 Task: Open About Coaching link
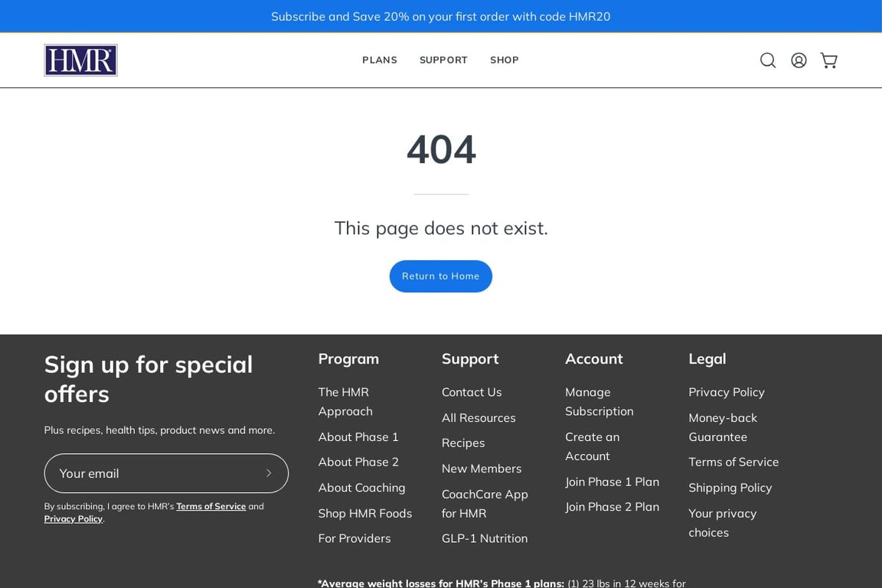point(361,488)
